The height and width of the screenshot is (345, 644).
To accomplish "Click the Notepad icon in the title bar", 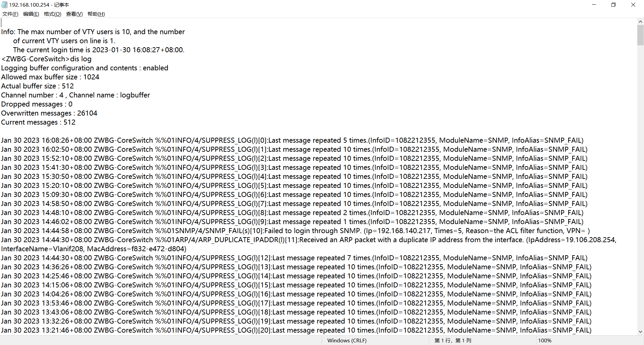I will coord(4,5).
